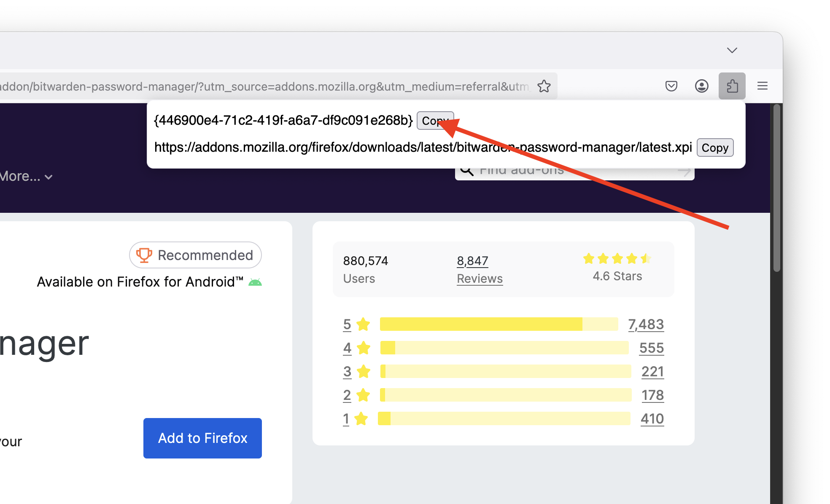Screen dimensions: 830x504
Task: Copy the add-on GUID
Action: [x=435, y=121]
